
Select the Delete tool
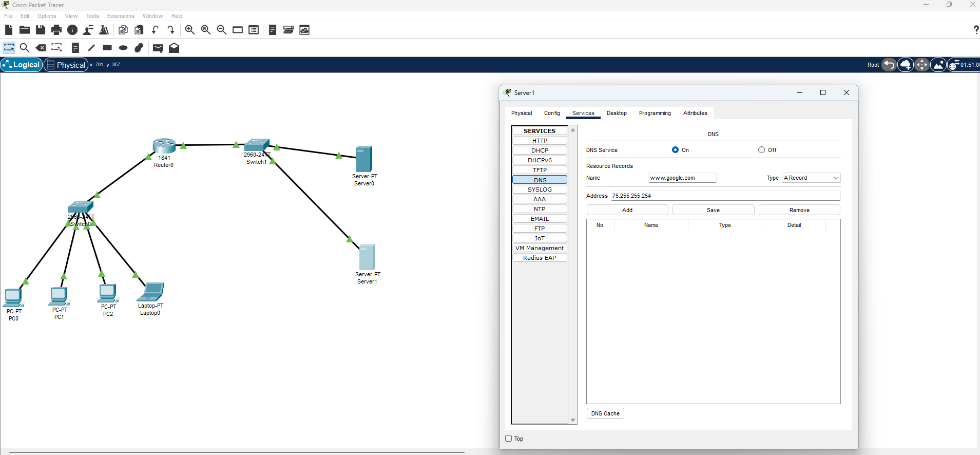(x=41, y=48)
